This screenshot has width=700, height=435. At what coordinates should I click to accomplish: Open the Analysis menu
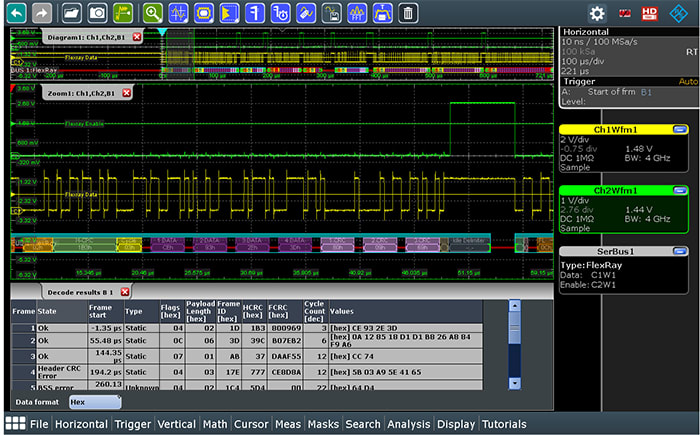tap(408, 424)
